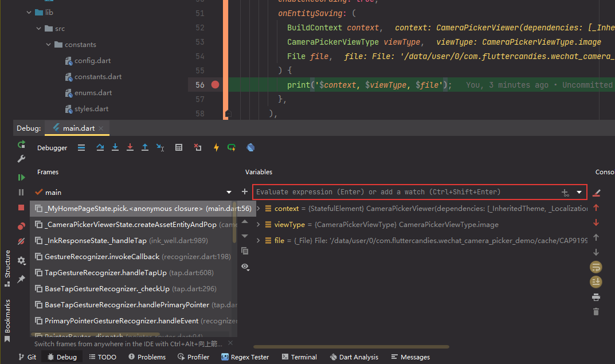
Task: Open the Regex Tester tool window
Action: click(x=245, y=357)
